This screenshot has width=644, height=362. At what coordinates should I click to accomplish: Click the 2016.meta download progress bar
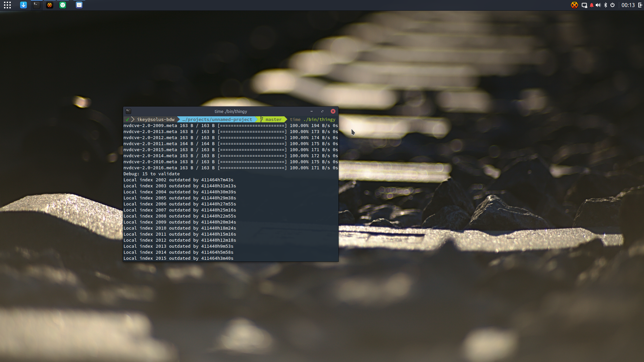[x=252, y=168]
